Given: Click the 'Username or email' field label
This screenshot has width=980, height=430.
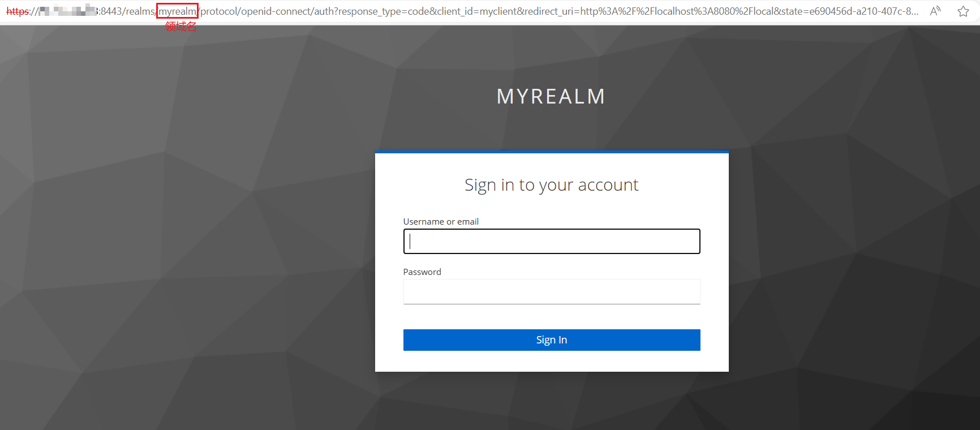Looking at the screenshot, I should tap(441, 222).
